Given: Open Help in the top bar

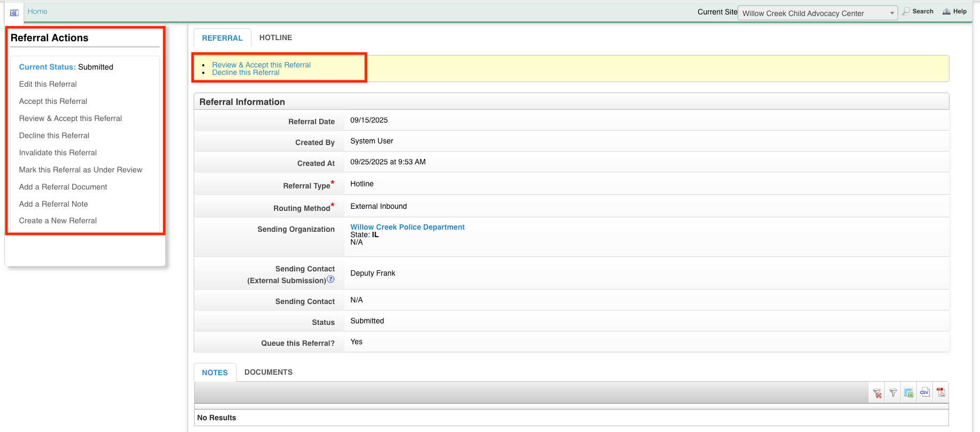Looking at the screenshot, I should [x=955, y=11].
